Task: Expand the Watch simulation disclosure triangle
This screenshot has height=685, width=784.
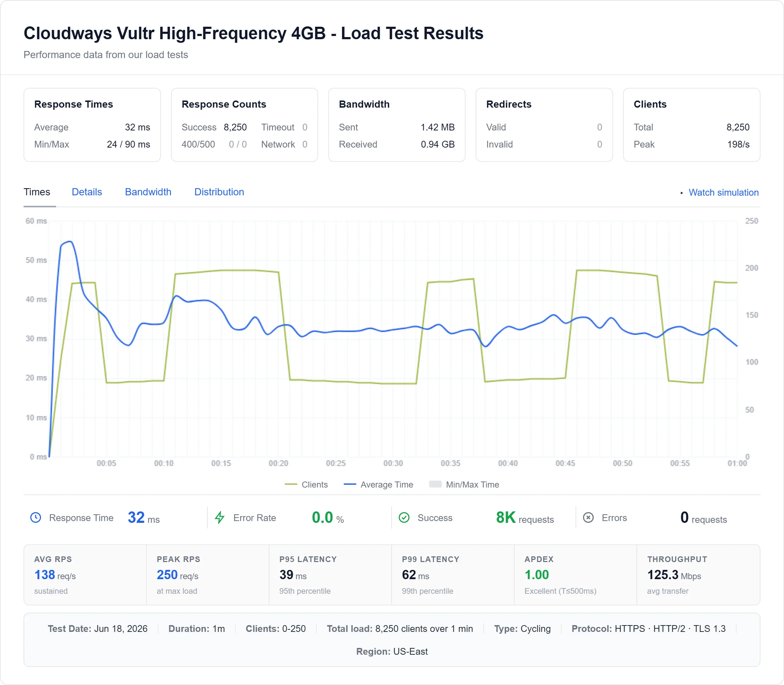Action: 682,193
